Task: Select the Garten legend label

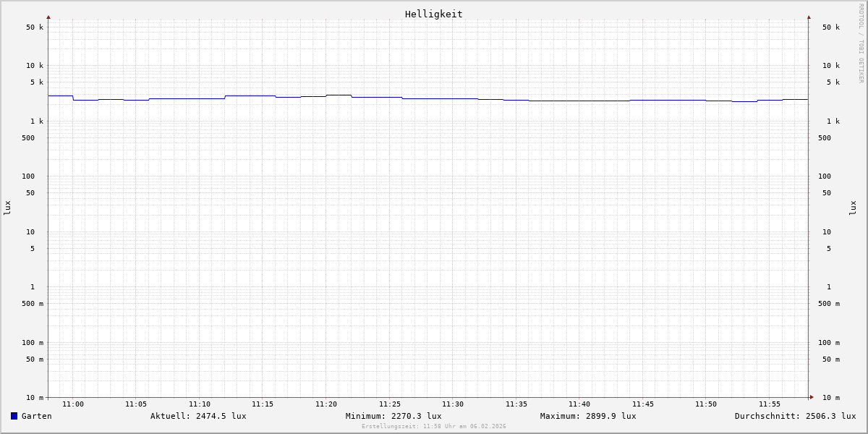Action: pyautogui.click(x=36, y=416)
